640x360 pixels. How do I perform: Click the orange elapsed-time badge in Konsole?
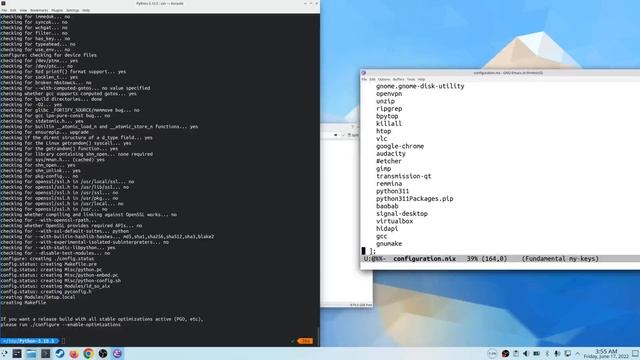[x=305, y=341]
